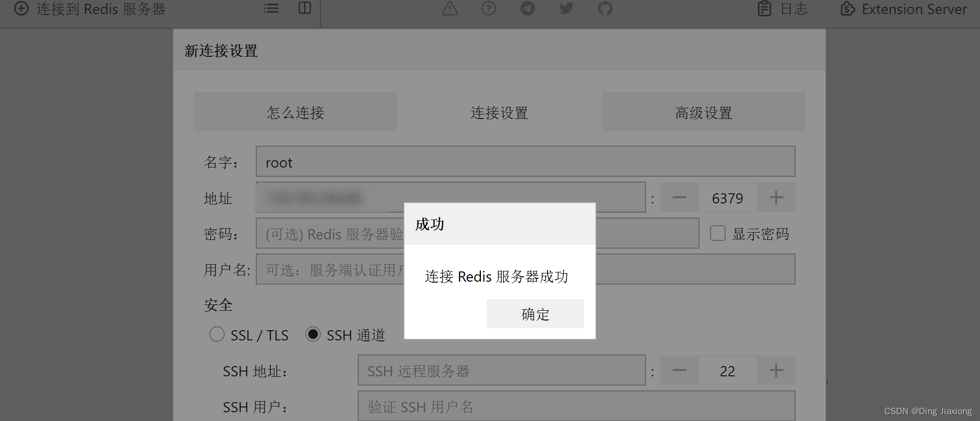
Task: Decrease the Redis port 6379 with minus
Action: (679, 198)
